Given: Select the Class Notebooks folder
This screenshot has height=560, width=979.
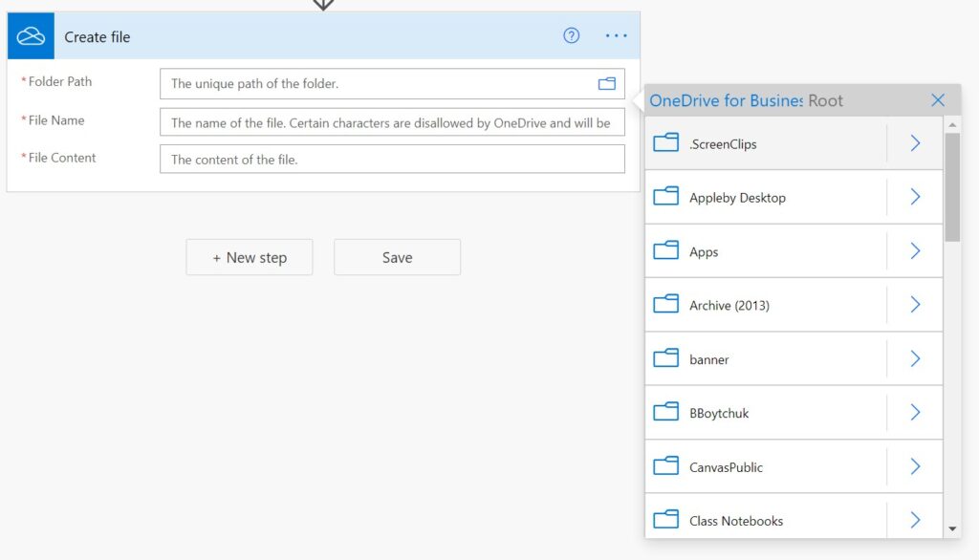Looking at the screenshot, I should tap(766, 520).
